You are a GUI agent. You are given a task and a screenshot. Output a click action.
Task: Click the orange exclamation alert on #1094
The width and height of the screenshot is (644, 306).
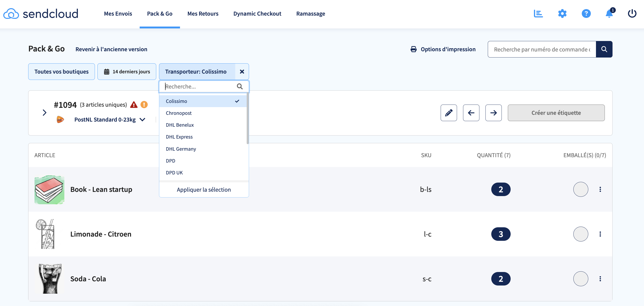click(144, 105)
